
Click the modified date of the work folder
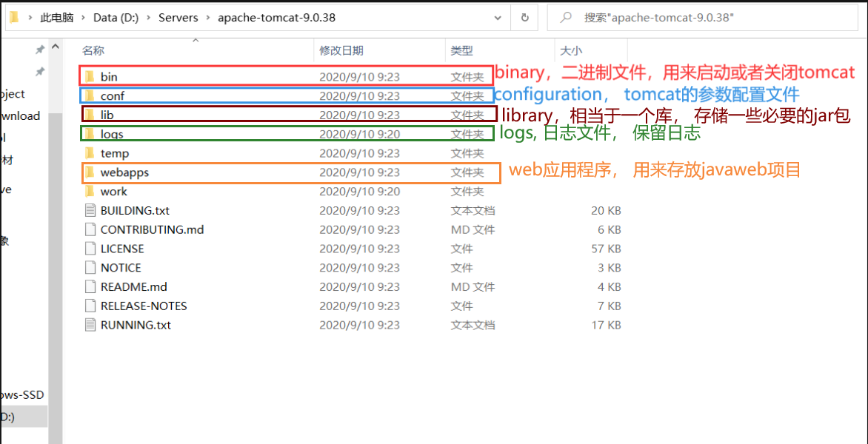[x=359, y=192]
